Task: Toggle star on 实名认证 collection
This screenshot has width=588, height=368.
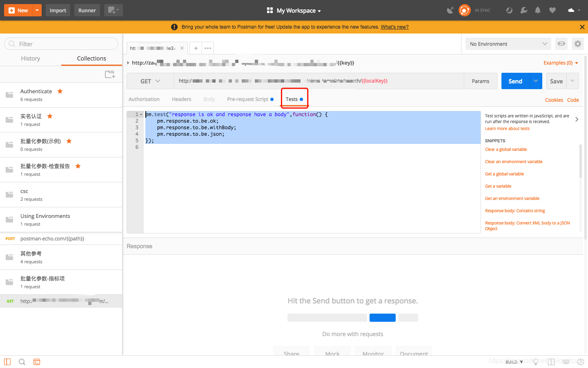Action: (x=50, y=116)
